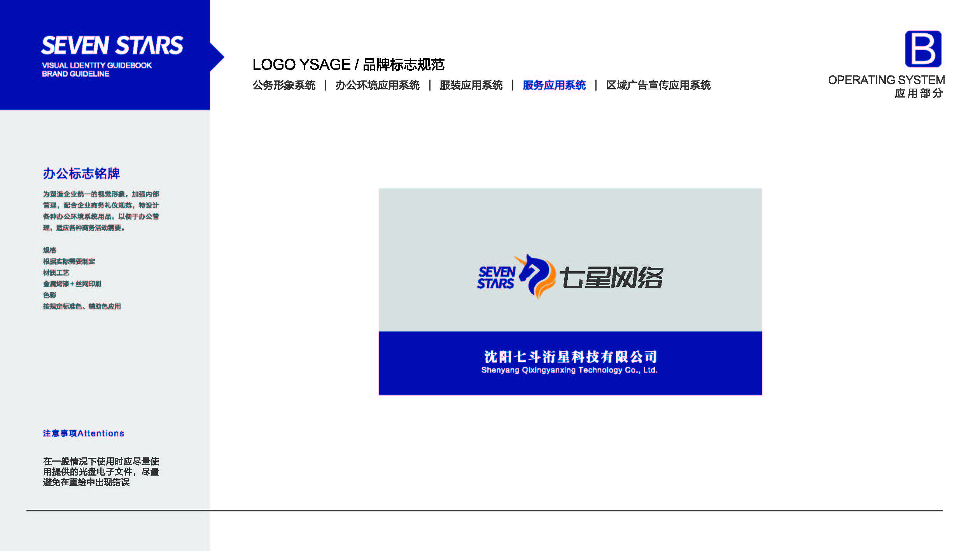This screenshot has height=551, width=980.
Task: Open the 服装应用系统 tab
Action: pyautogui.click(x=471, y=85)
